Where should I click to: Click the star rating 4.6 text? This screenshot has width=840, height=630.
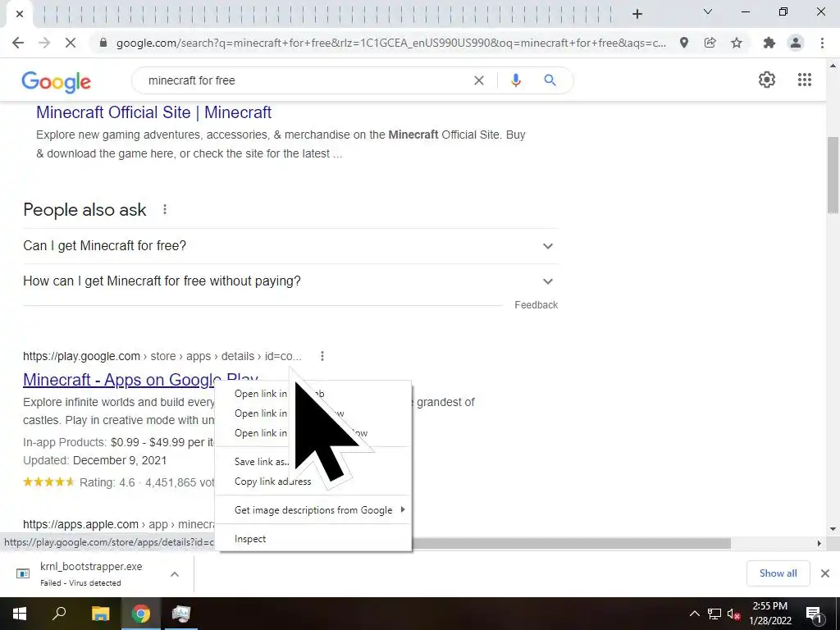point(107,482)
